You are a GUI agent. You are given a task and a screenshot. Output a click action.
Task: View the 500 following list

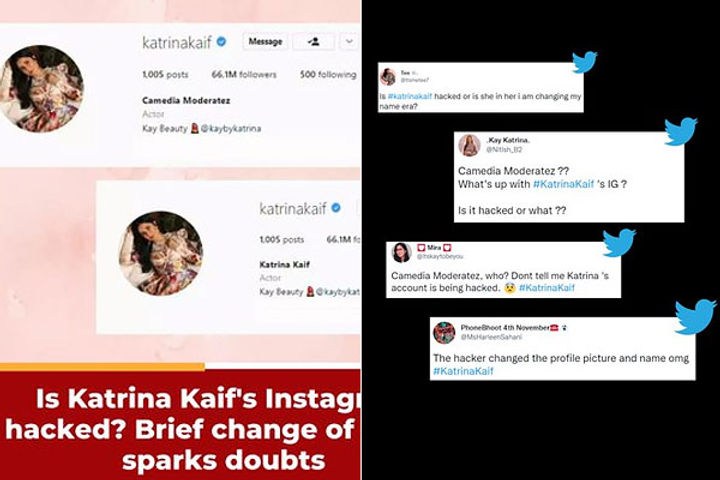pos(328,74)
